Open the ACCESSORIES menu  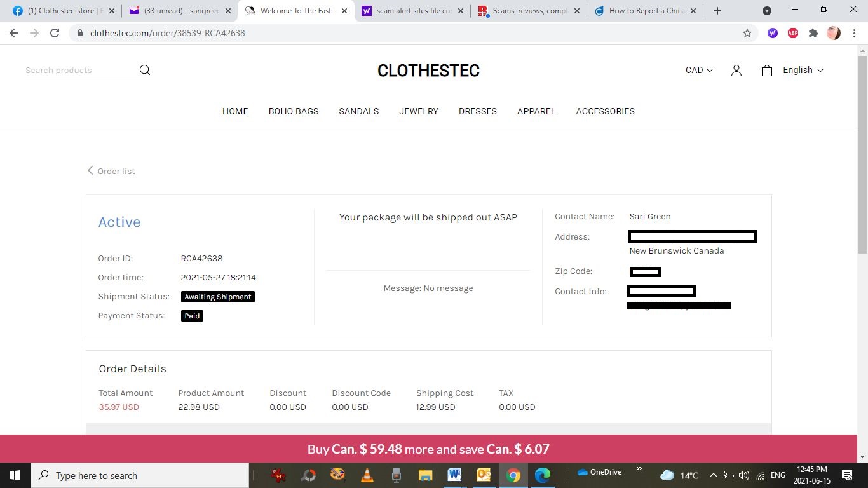pyautogui.click(x=606, y=111)
